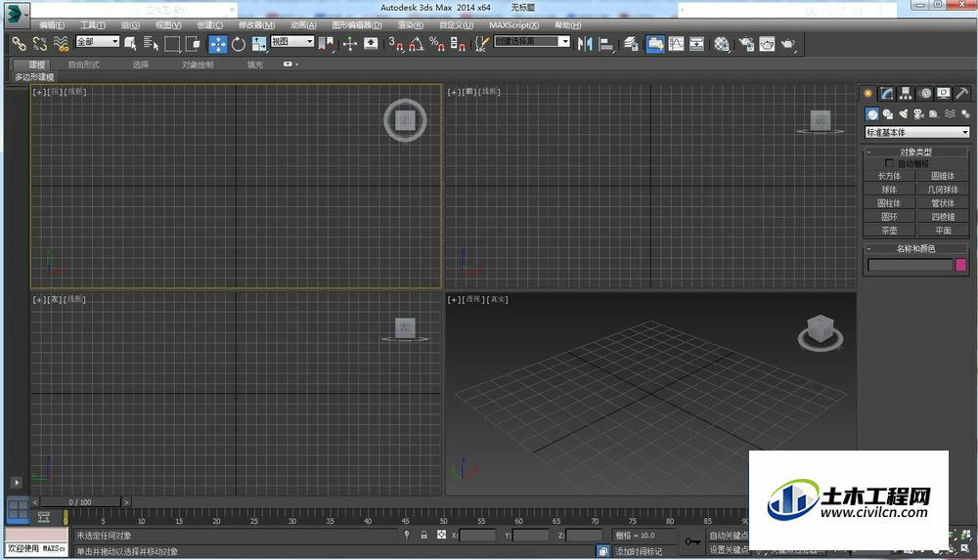Screen dimensions: 978x560
Task: Click the Render Production teapot icon
Action: (x=788, y=44)
